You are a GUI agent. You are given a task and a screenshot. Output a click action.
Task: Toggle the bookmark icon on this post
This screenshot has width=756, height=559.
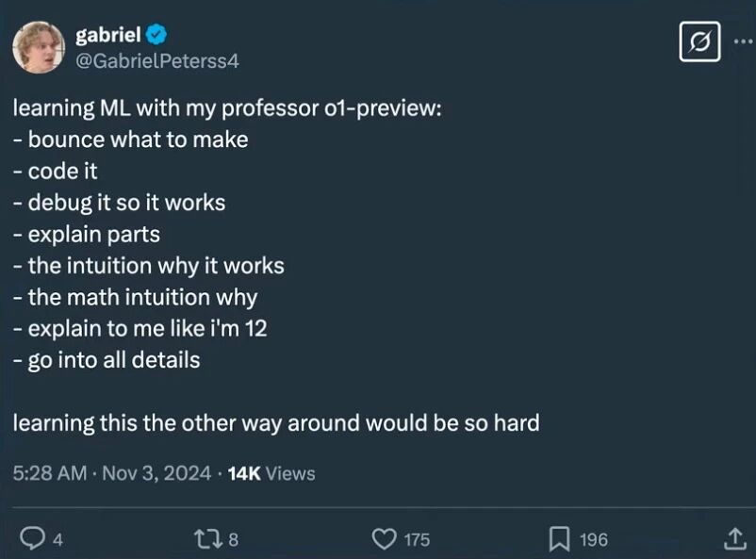coord(559,538)
